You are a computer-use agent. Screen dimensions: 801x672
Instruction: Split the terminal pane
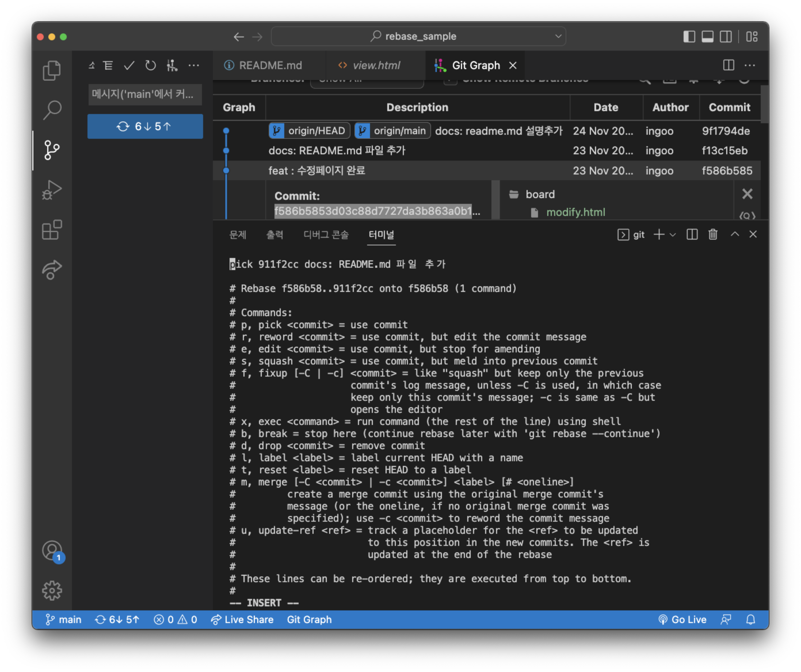(692, 234)
